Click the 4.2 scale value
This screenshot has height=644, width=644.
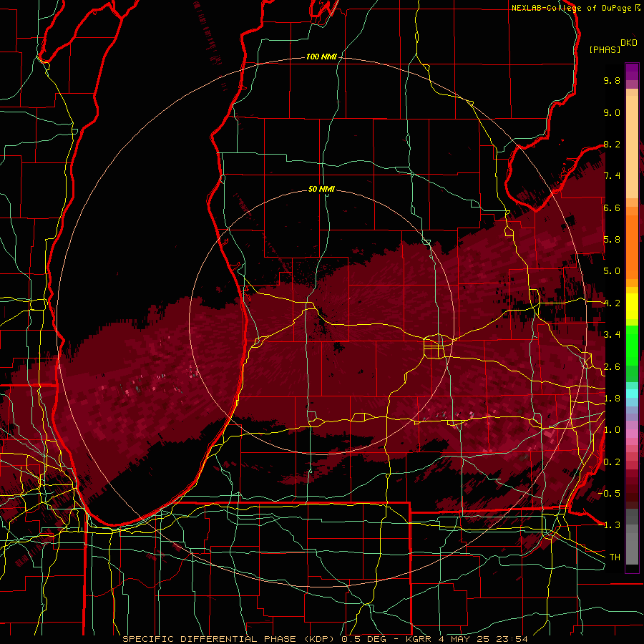(612, 303)
